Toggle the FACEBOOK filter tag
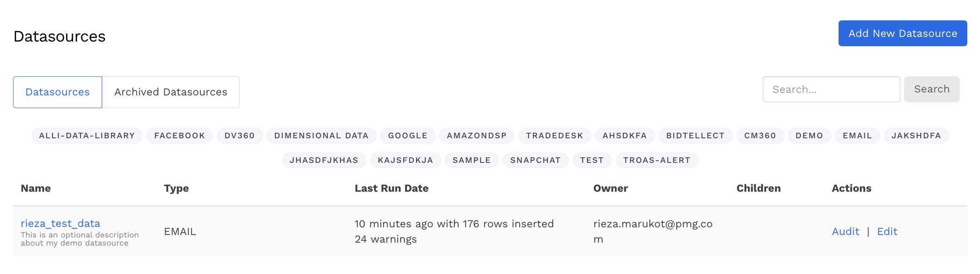The image size is (980, 274). coord(180,136)
